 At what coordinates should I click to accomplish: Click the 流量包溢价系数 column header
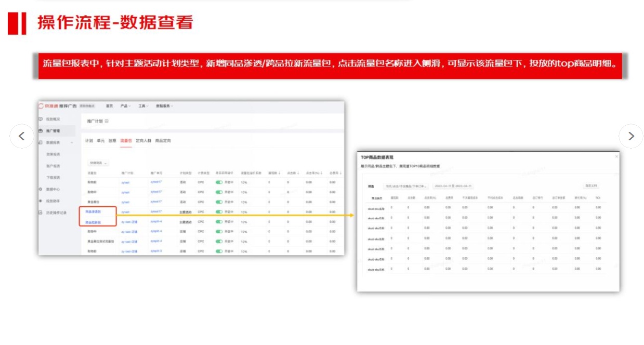click(251, 172)
